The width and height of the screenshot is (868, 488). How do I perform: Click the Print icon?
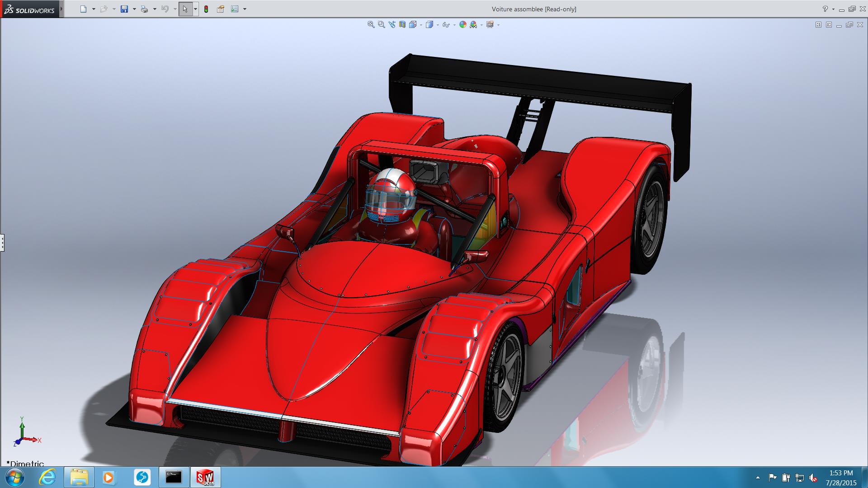pyautogui.click(x=144, y=9)
